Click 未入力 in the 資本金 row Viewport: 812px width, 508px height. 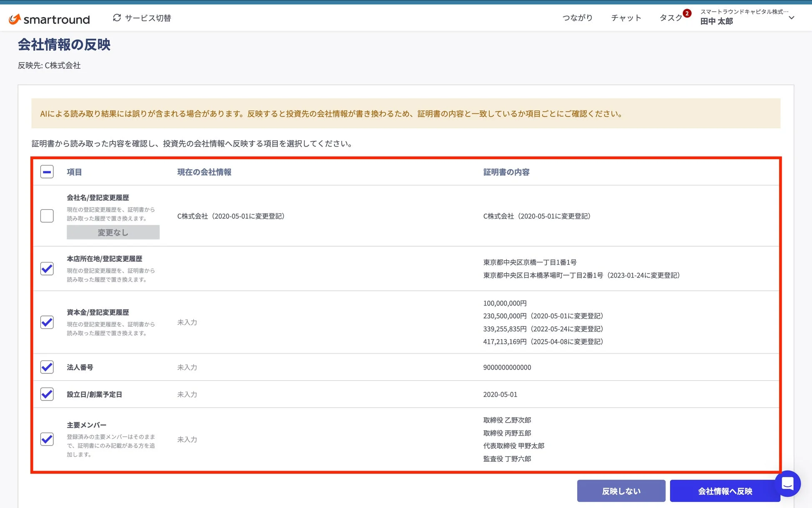point(187,323)
